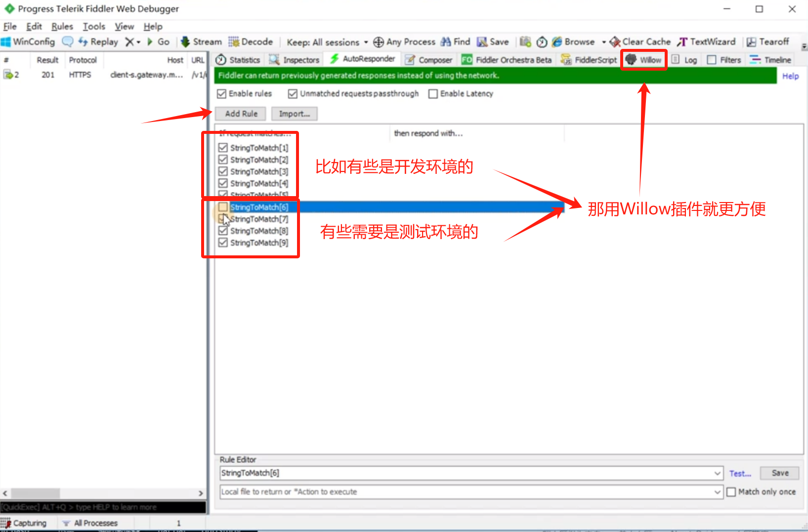
Task: Switch to the Composer tab
Action: point(428,60)
